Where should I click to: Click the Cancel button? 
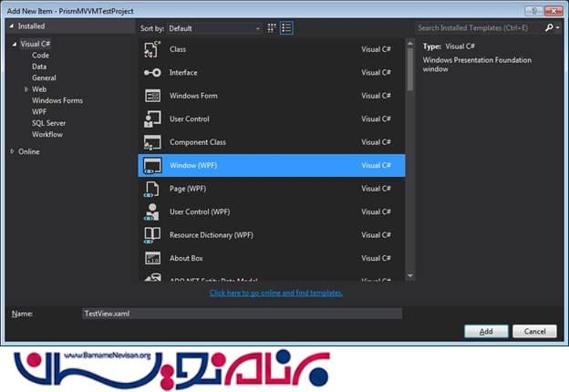[534, 331]
